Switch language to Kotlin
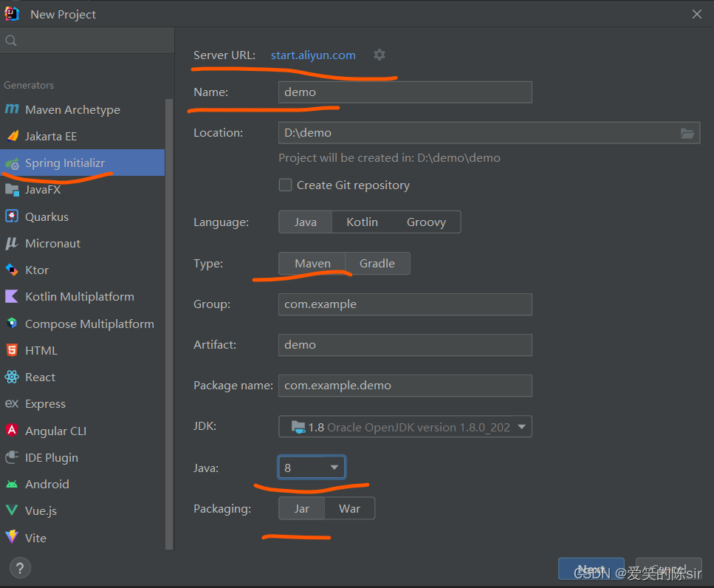The height and width of the screenshot is (588, 714). click(x=362, y=222)
